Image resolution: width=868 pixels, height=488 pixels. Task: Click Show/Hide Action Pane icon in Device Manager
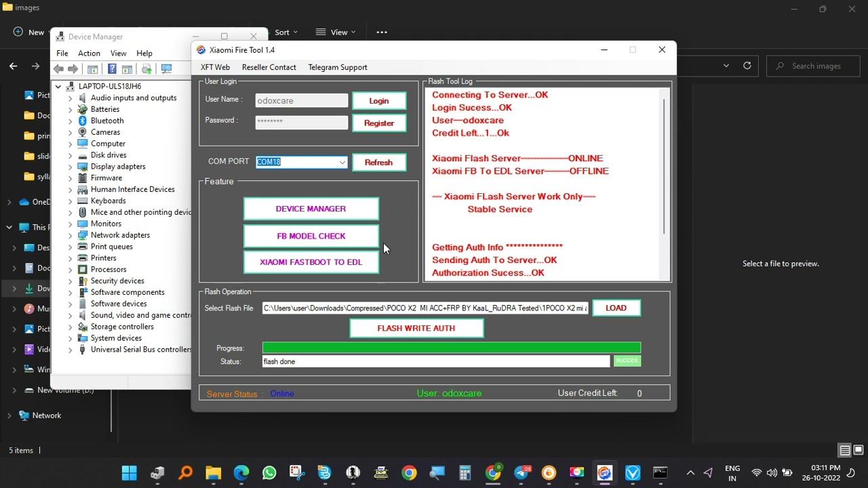click(x=127, y=69)
